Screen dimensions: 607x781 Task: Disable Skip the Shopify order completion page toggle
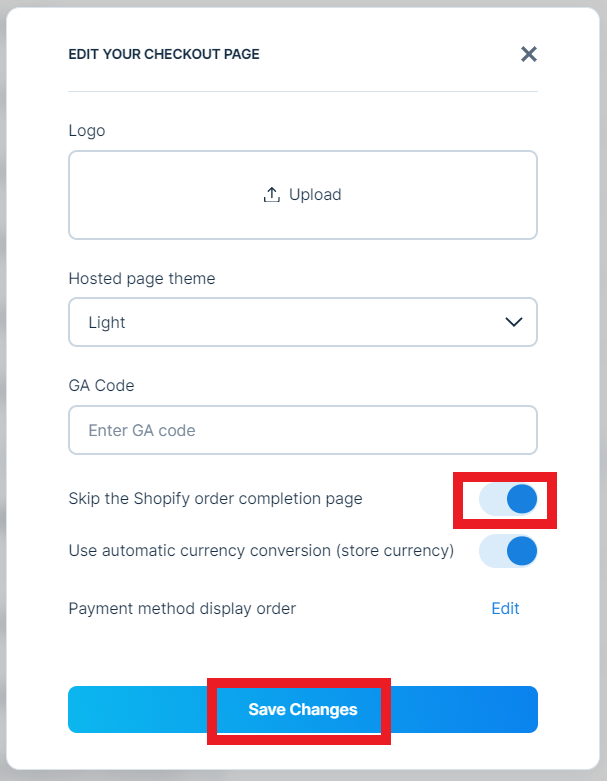tap(508, 499)
